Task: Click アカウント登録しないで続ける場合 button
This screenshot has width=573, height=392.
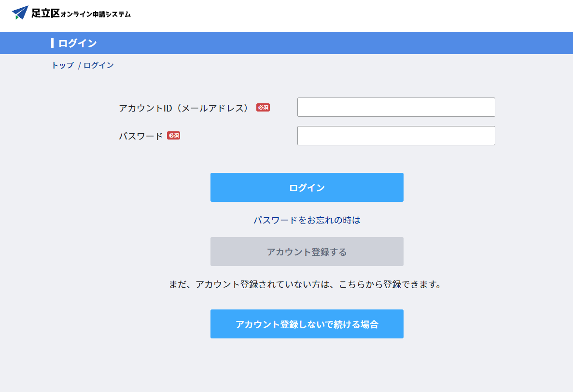Action: (x=307, y=324)
